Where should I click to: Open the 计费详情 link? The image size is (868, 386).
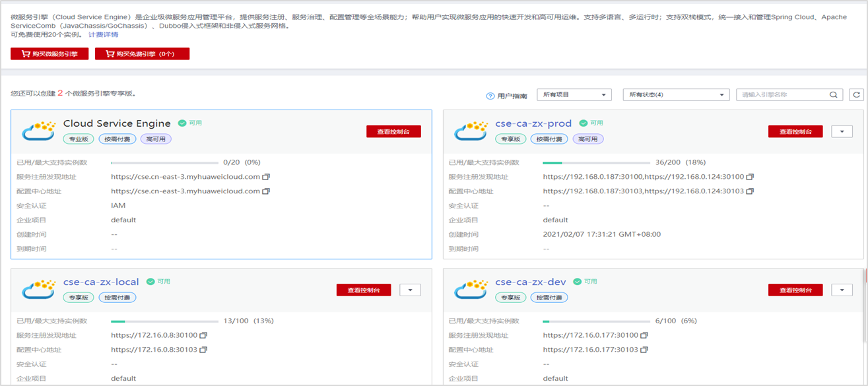tap(104, 35)
